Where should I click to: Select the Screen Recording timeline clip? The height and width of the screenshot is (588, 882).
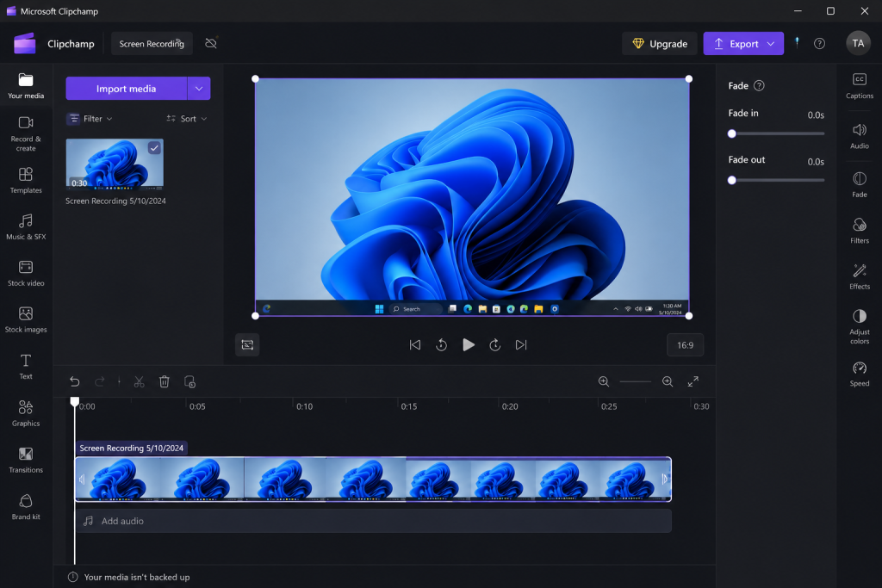pos(374,479)
